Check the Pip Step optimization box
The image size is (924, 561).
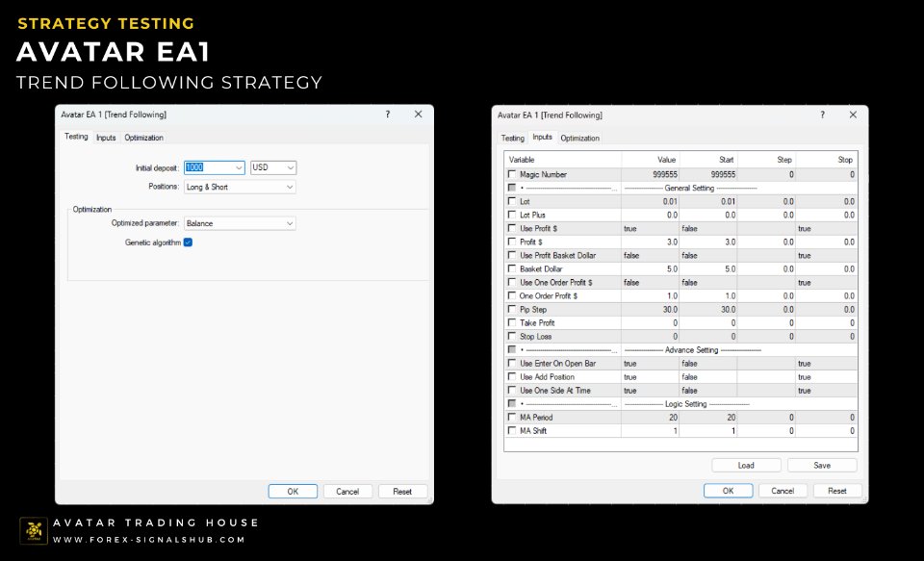tap(512, 310)
